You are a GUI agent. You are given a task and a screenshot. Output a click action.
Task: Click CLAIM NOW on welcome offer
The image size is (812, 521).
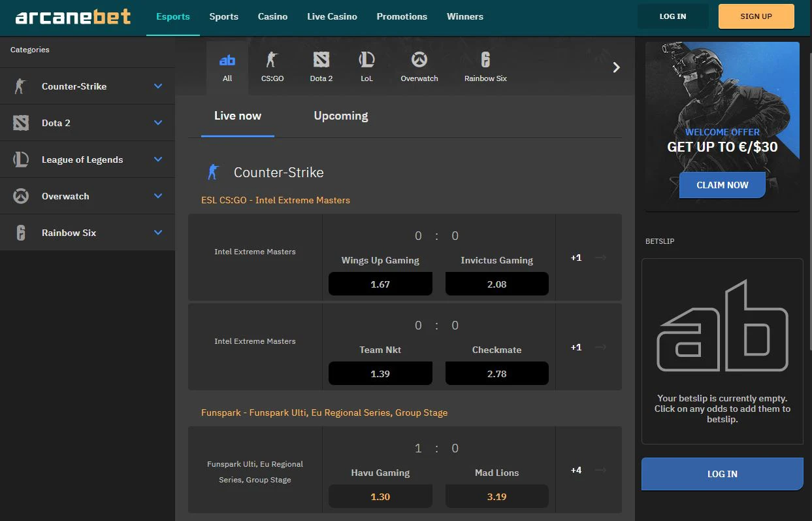pyautogui.click(x=723, y=185)
